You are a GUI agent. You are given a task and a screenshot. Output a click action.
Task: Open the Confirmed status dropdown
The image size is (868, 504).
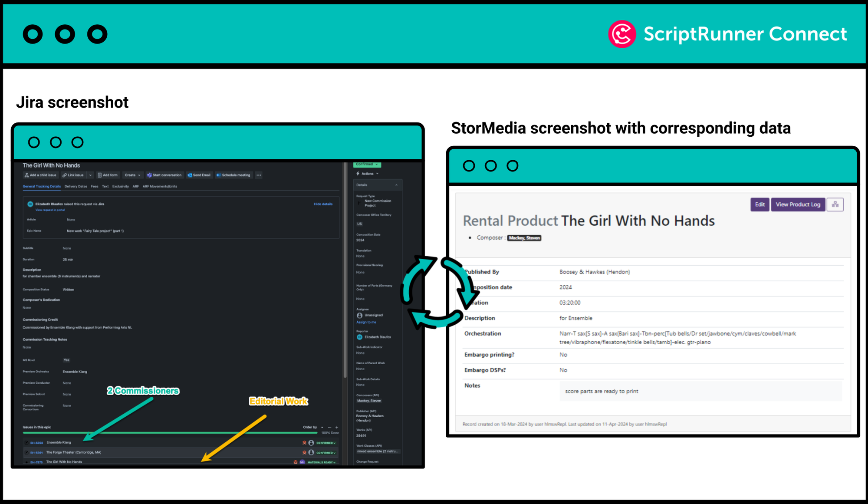[x=367, y=165]
